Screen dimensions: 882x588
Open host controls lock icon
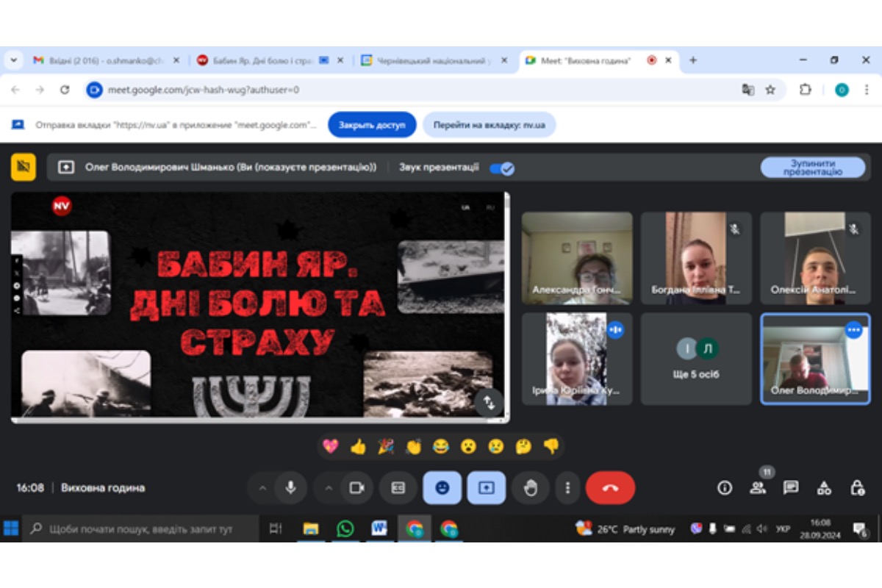858,488
